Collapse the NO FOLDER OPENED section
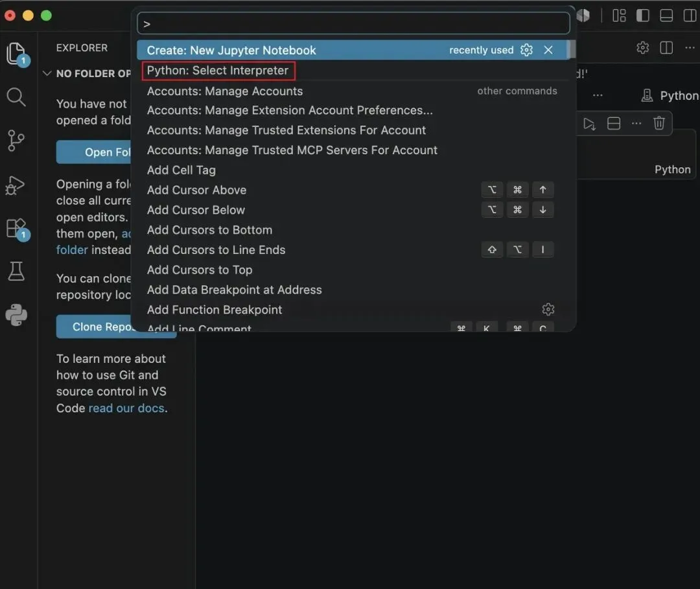 tap(47, 73)
